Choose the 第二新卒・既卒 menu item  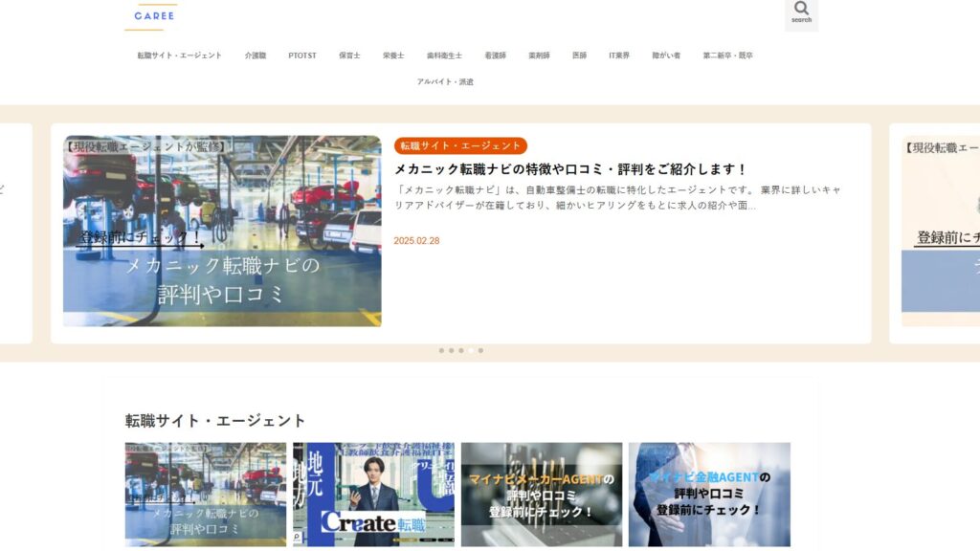(x=727, y=55)
